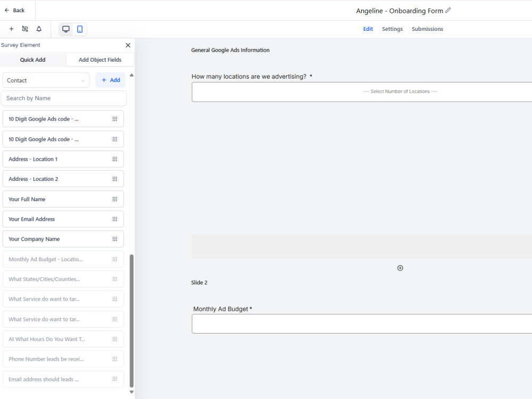Screen dimensions: 532x399
Task: Grab handle of second What Service do want field
Action: 115,319
